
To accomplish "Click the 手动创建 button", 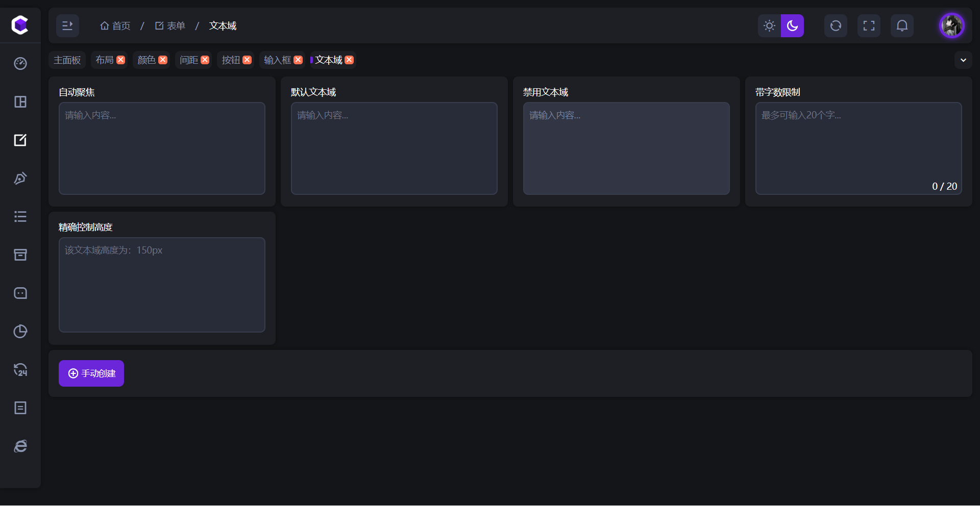I will click(x=91, y=373).
